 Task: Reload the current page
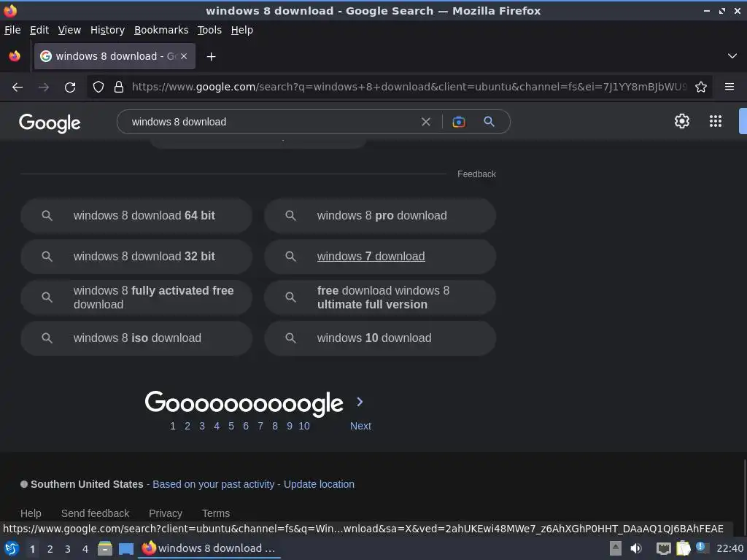(70, 87)
